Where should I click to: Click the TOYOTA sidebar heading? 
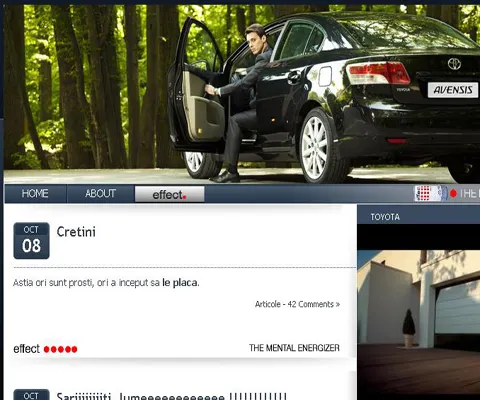[x=385, y=217]
